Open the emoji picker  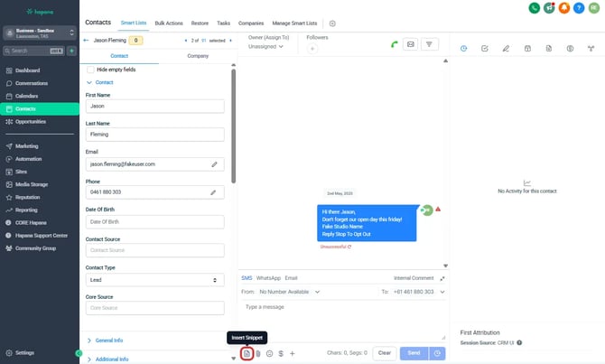pyautogui.click(x=269, y=353)
